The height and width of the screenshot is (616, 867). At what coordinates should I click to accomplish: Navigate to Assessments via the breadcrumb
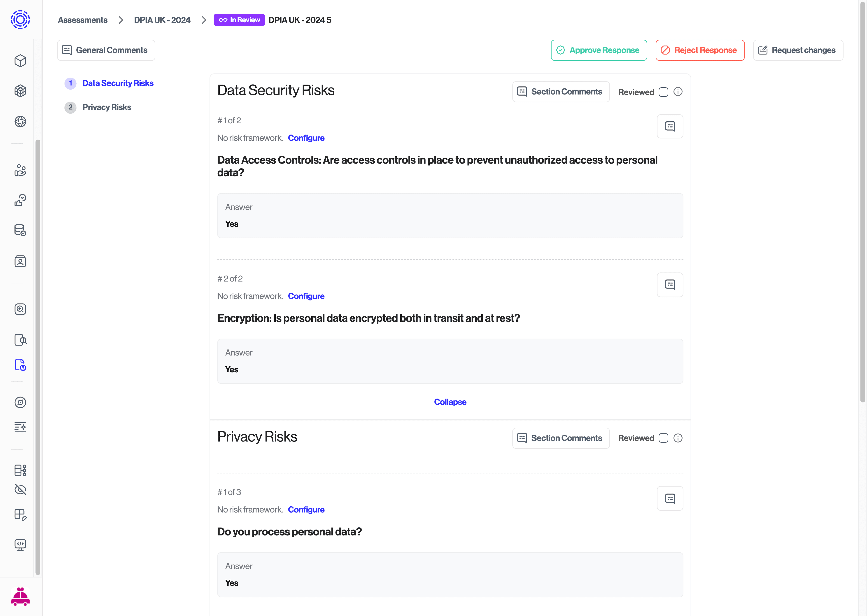coord(83,20)
